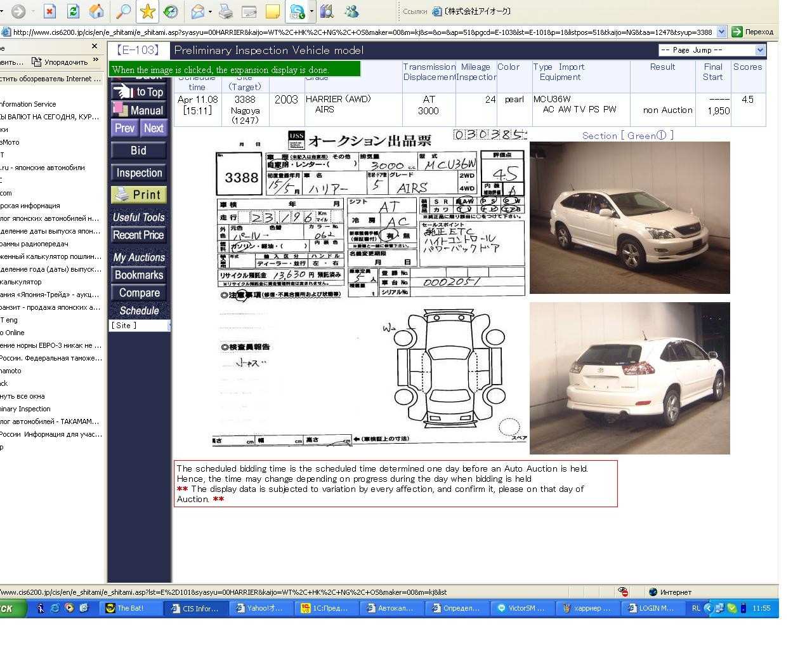Toggle the Favorites star button
Image resolution: width=812 pixels, height=650 pixels.
147,11
